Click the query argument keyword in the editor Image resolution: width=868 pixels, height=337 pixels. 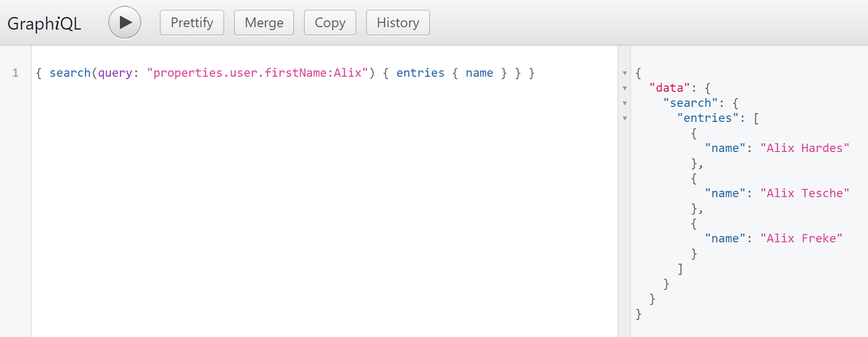point(115,73)
